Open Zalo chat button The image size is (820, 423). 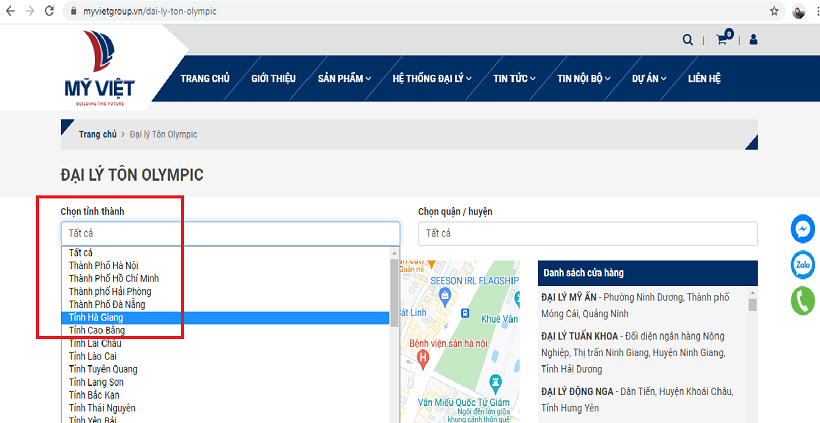point(802,265)
